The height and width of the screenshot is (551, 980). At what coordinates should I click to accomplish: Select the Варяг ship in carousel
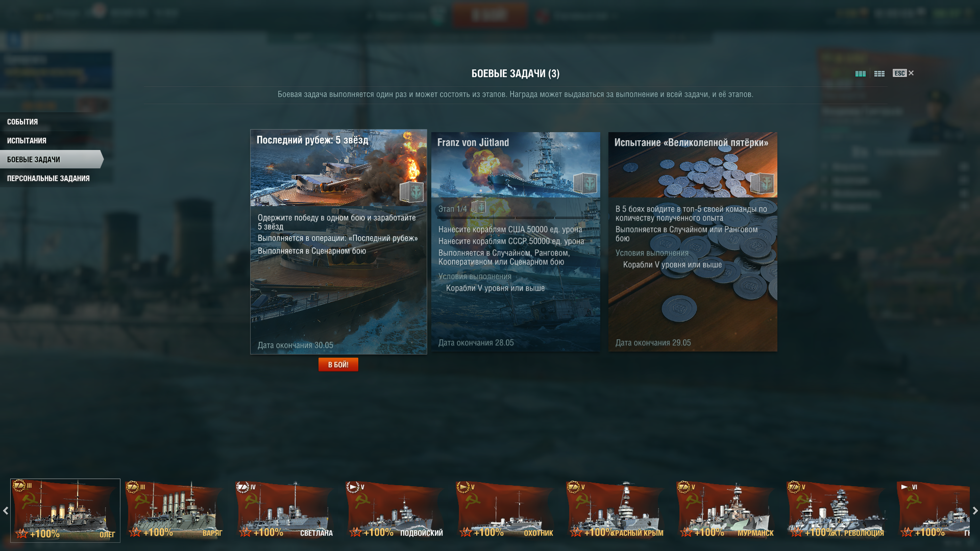tap(175, 510)
